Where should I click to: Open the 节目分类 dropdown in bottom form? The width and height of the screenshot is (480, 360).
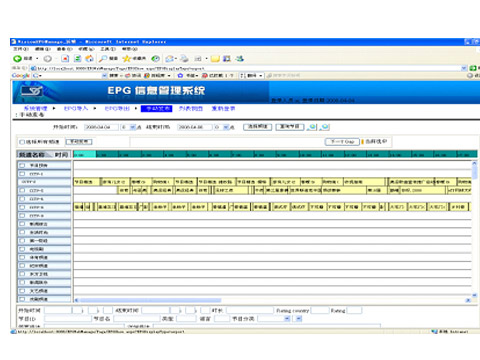click(287, 319)
